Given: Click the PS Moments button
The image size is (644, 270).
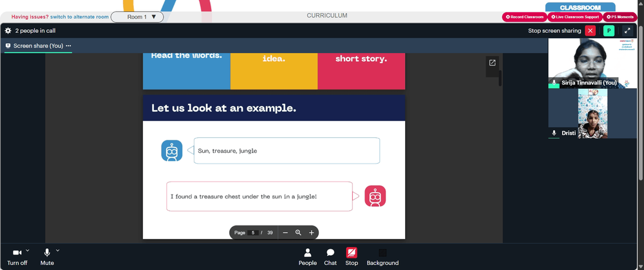Looking at the screenshot, I should coord(620,17).
